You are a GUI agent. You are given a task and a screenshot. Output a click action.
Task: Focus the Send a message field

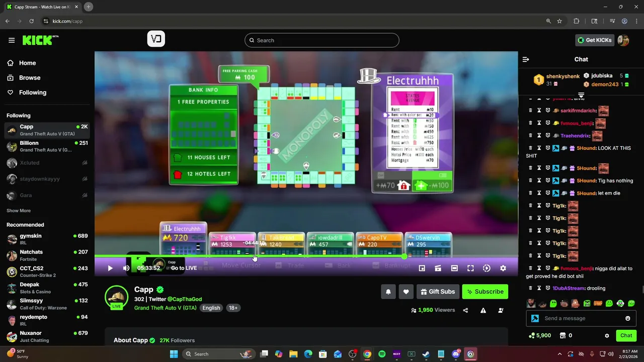(x=581, y=318)
